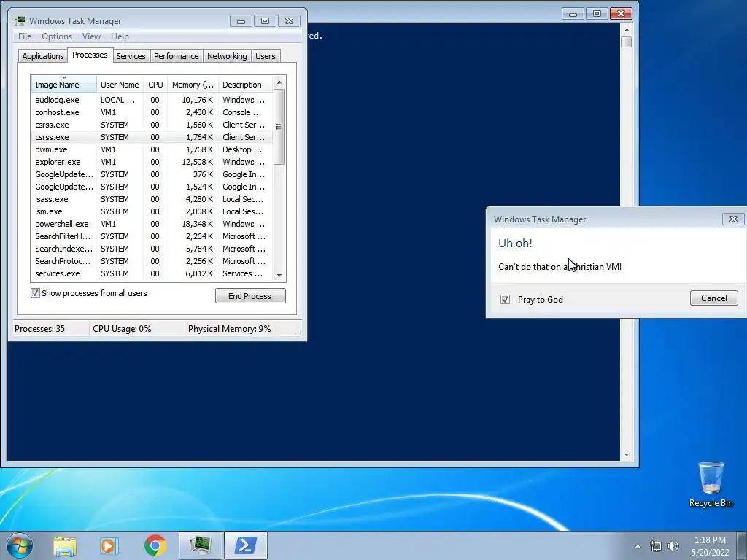Switch to the Users tab
747x560 pixels.
coord(265,56)
